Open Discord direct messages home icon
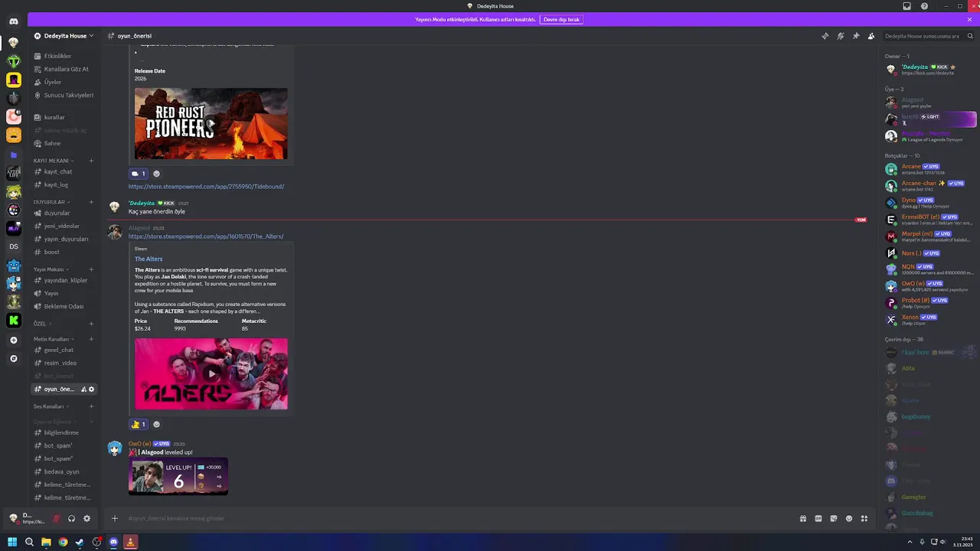Viewport: 980px width, 551px height. click(14, 21)
